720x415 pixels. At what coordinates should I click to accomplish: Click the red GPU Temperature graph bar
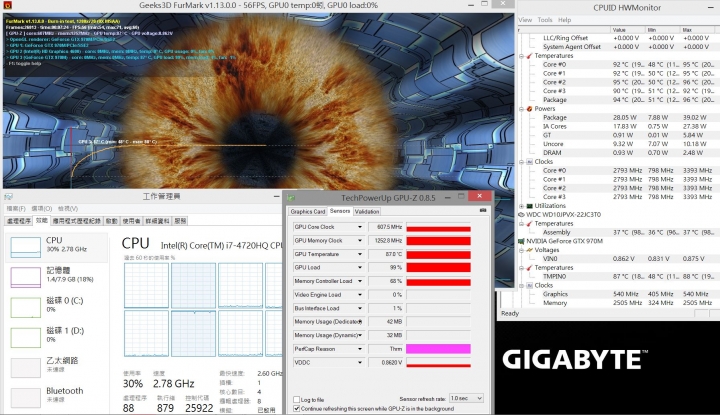coord(439,254)
